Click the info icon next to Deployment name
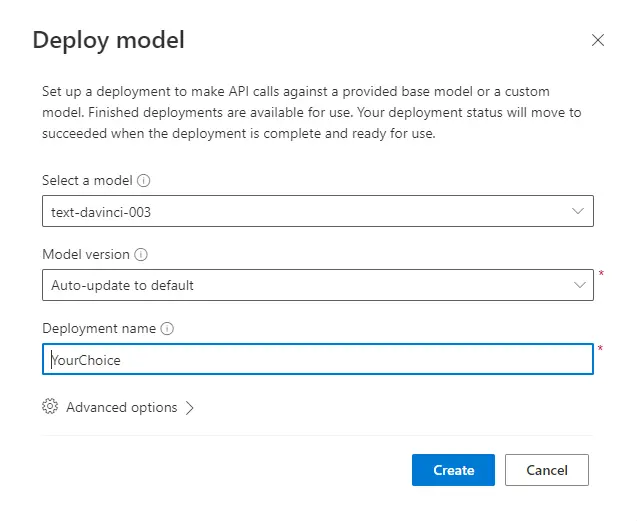This screenshot has width=637, height=521. (x=168, y=329)
